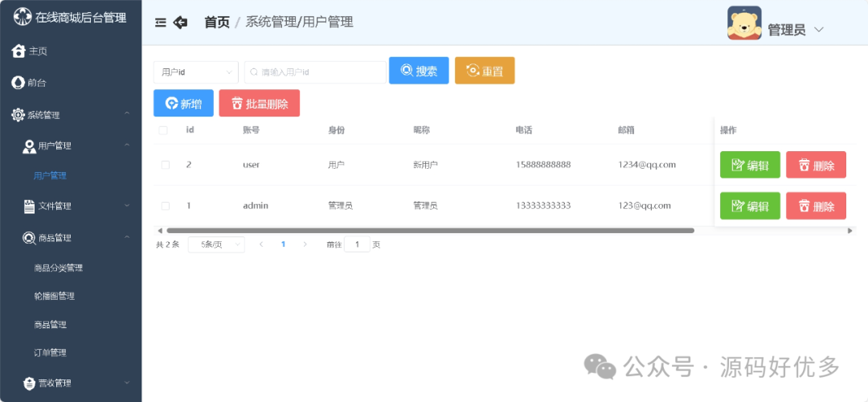Open the admin bear avatar

coord(744,23)
